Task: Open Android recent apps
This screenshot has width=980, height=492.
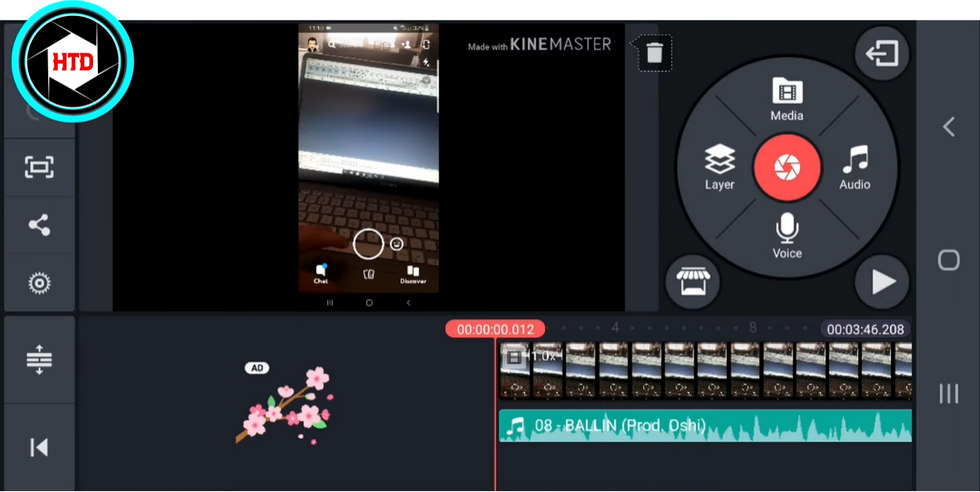Action: coord(949,393)
